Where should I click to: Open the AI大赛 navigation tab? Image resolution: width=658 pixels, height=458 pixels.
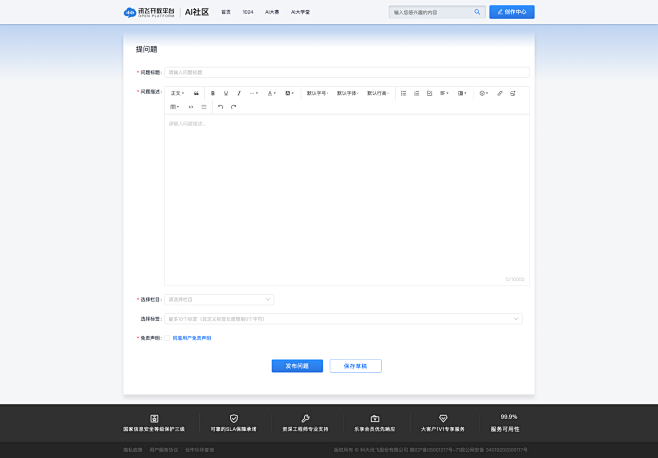tap(272, 12)
